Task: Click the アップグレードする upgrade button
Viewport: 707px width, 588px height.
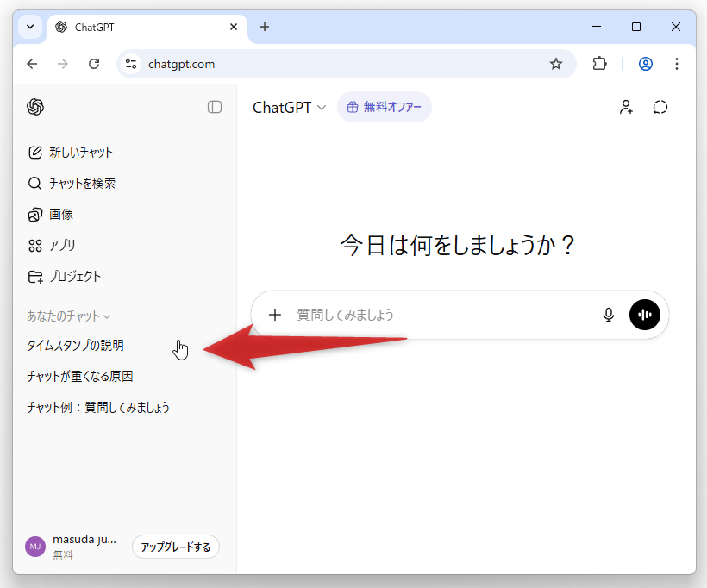Action: click(x=176, y=547)
